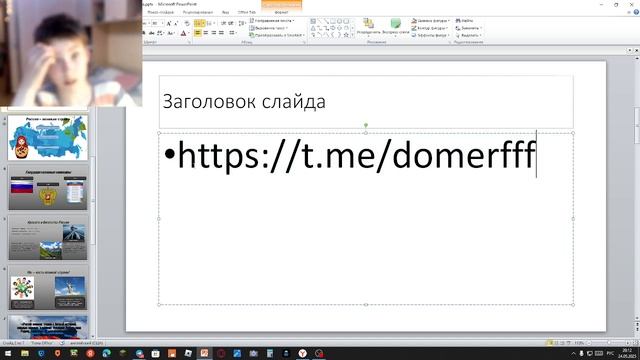Click the Normal view button in status bar

pos(550,343)
